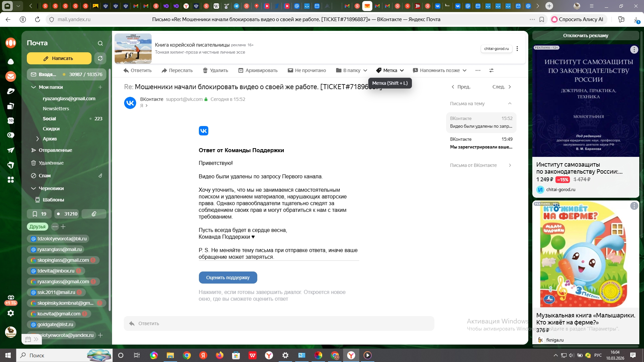Toggle the attachments filter paperclip

pos(94,214)
